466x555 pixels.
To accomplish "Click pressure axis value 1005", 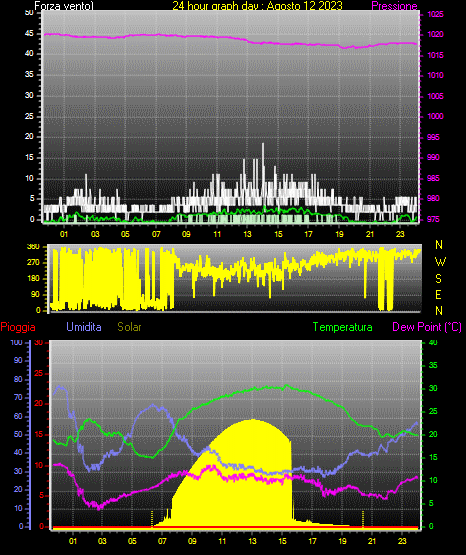I will click(435, 96).
